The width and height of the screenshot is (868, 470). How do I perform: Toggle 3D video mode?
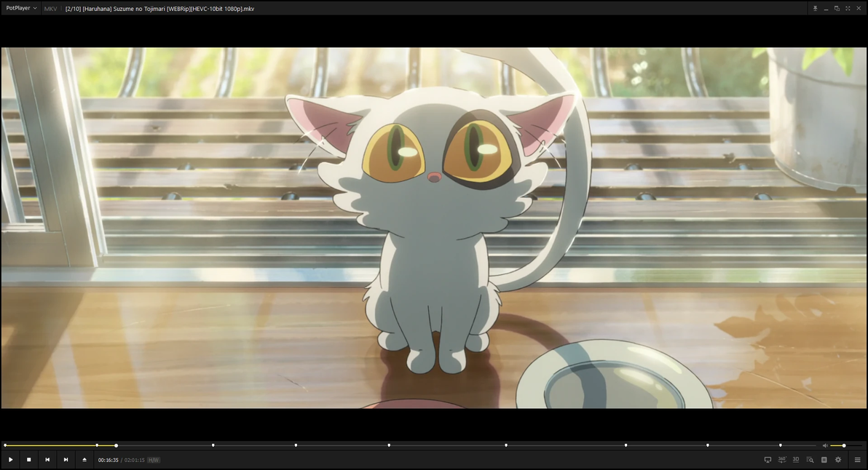[796, 460]
